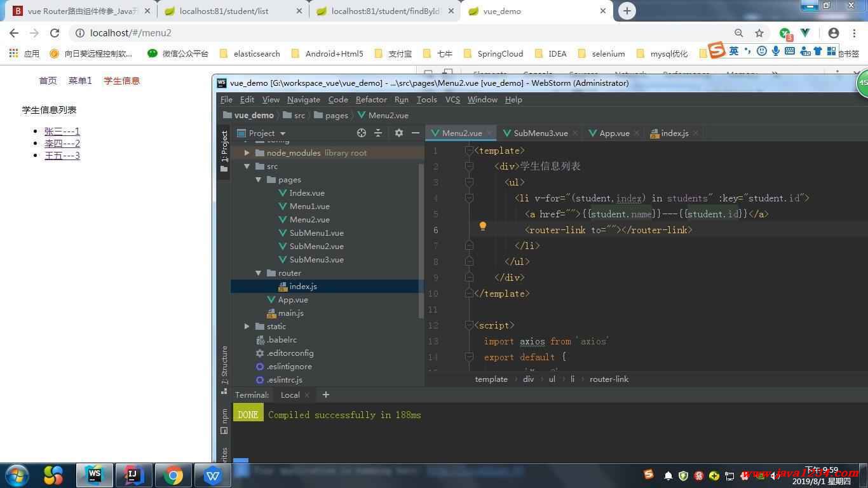
Task: Click the 学生信息 navigation link
Action: pyautogui.click(x=122, y=81)
